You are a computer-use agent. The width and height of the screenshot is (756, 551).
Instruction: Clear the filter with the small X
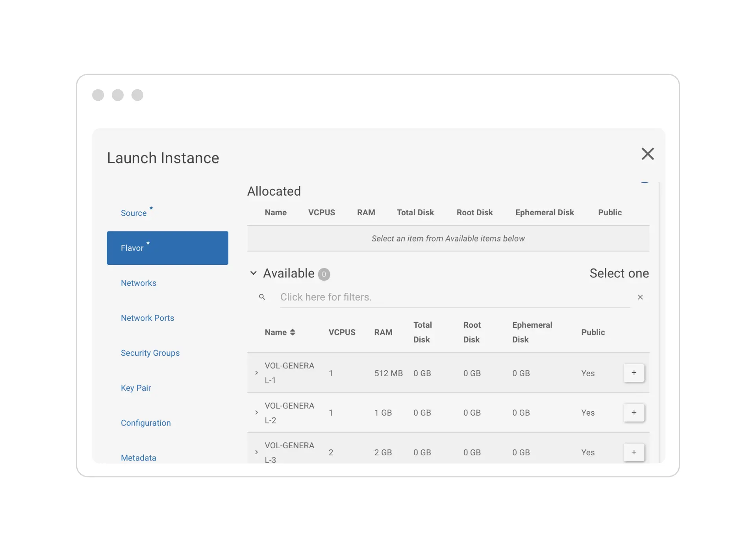[640, 297]
